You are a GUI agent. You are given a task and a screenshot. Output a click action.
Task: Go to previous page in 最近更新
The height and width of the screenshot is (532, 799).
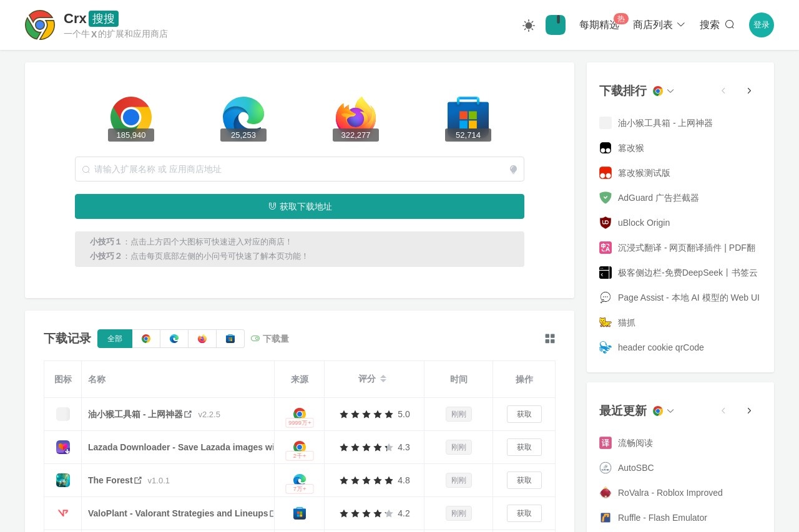(723, 411)
